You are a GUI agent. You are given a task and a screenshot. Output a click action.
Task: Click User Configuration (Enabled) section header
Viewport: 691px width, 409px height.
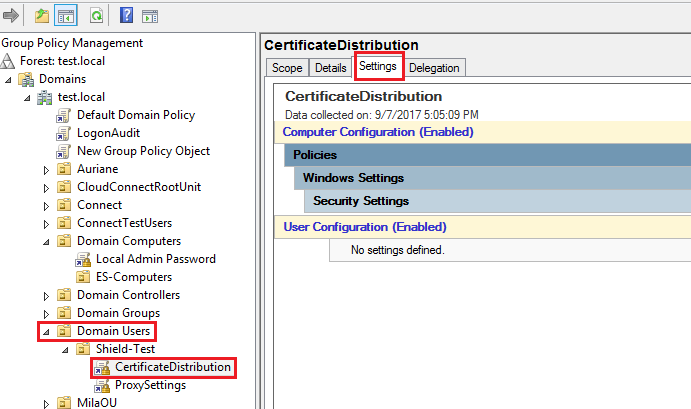(365, 227)
